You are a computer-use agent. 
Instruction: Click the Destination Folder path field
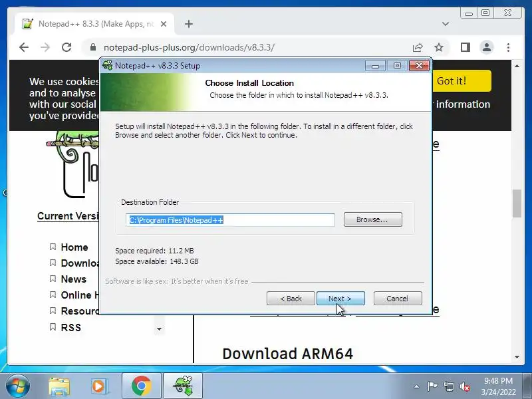[x=230, y=220]
